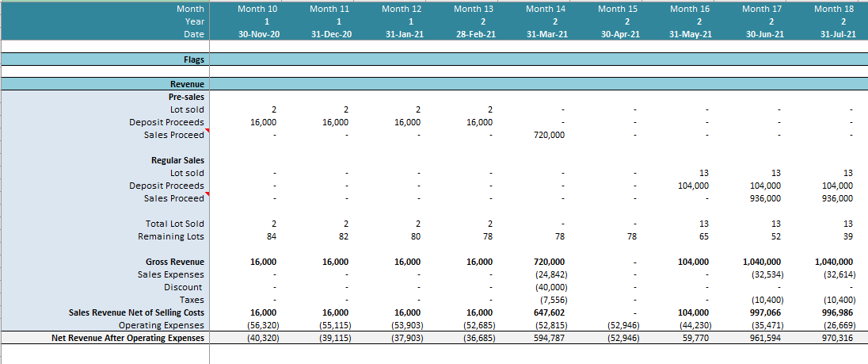This screenshot has height=364, width=868.
Task: Select the Month 18 header cell
Action: coord(828,9)
